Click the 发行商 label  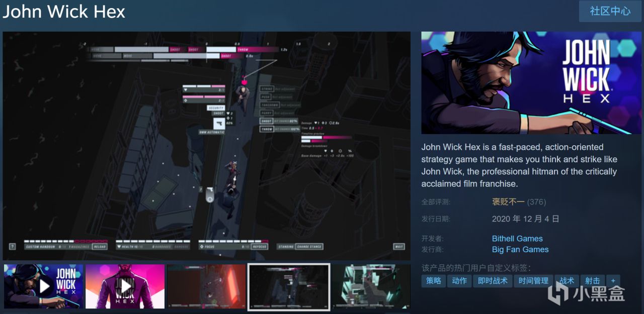pos(433,250)
